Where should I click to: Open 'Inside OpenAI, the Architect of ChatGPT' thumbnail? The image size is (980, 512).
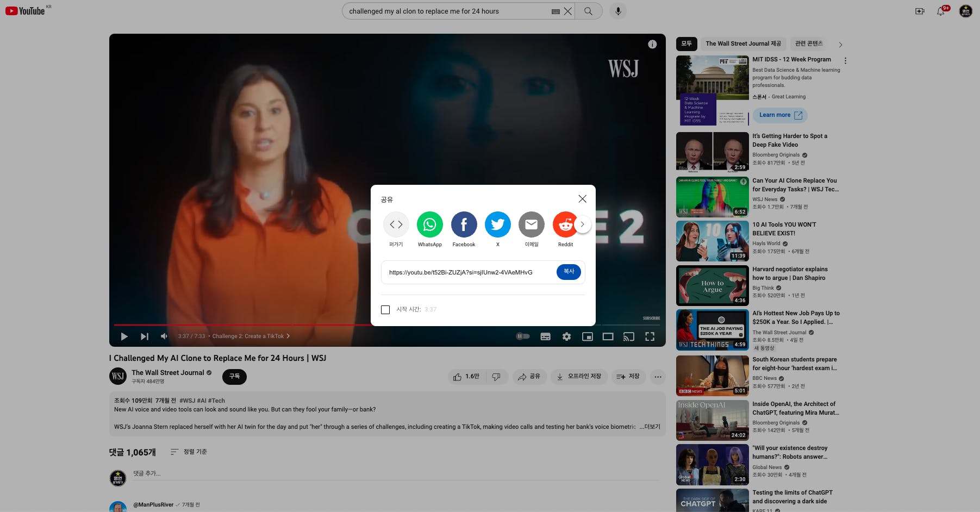pos(713,420)
